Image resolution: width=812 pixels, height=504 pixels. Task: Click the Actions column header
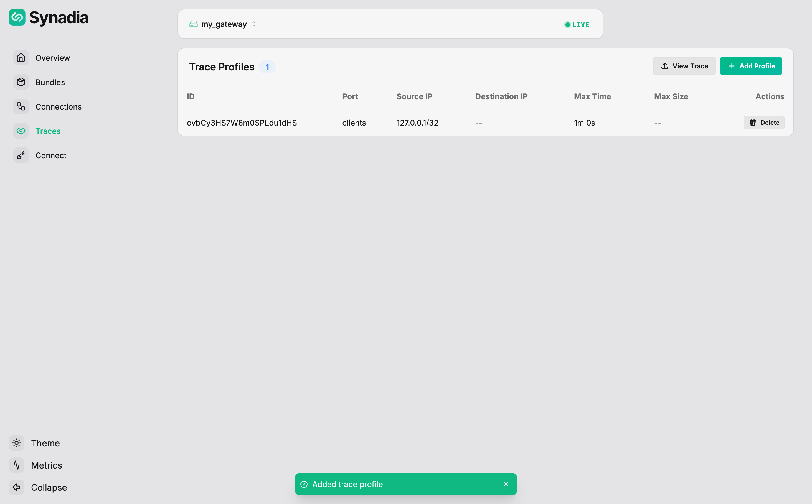point(770,96)
